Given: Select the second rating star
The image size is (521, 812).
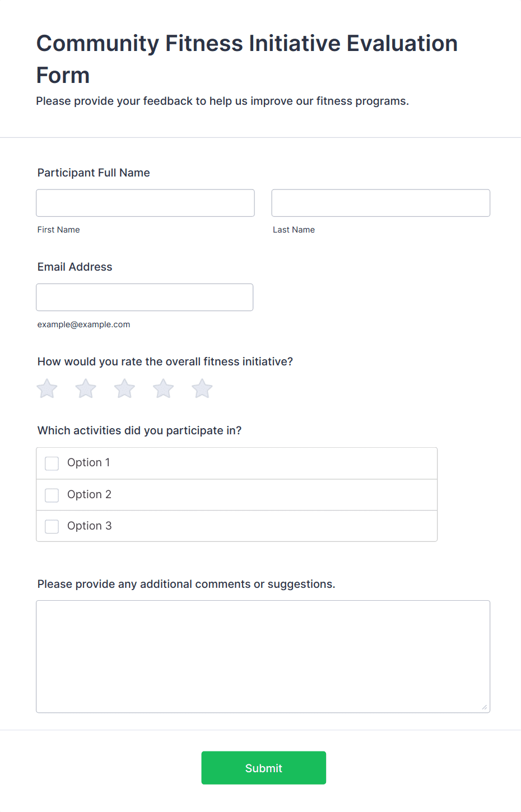Looking at the screenshot, I should tap(86, 388).
